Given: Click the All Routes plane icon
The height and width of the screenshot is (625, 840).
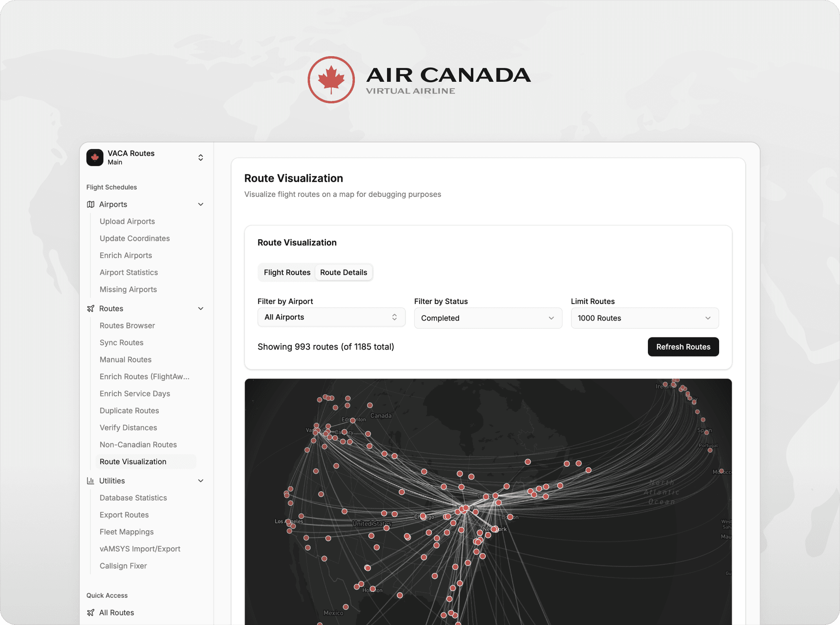Looking at the screenshot, I should [91, 613].
